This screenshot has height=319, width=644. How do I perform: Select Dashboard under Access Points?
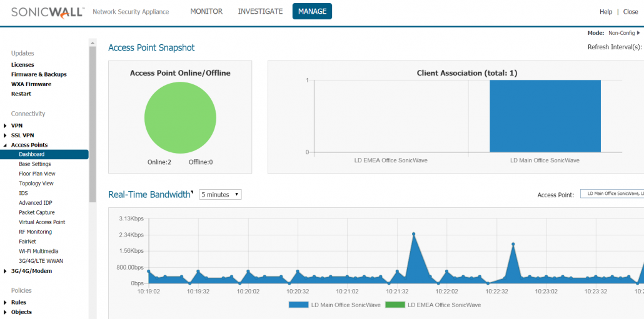coord(44,155)
